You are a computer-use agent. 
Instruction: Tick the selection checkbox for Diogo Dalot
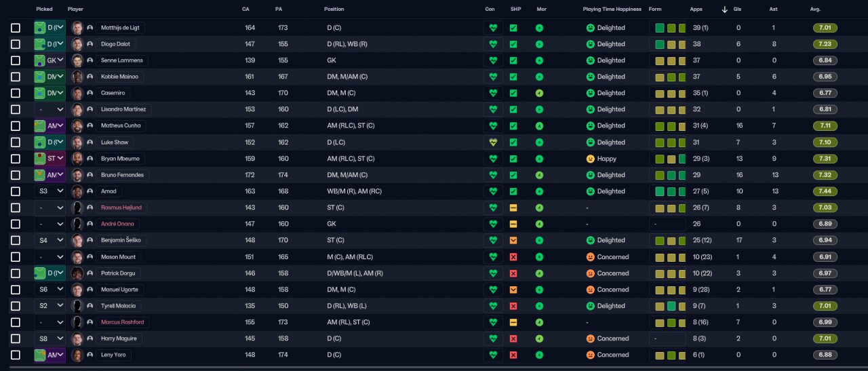pos(16,44)
